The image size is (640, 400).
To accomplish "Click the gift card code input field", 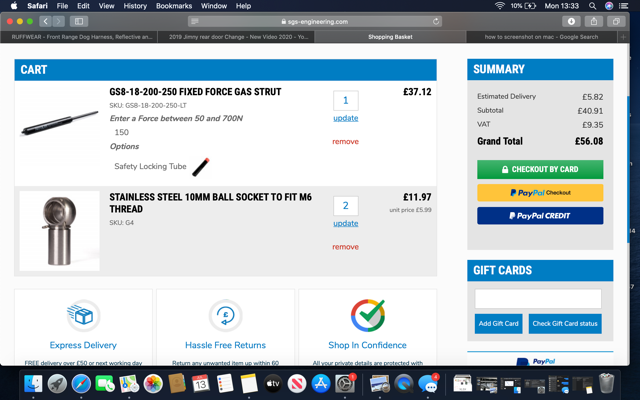I will tap(538, 299).
